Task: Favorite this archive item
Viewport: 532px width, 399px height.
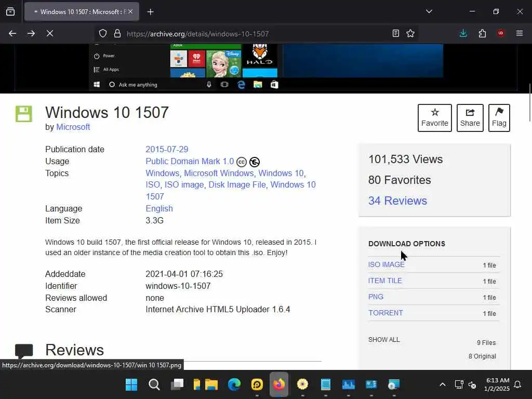Action: (x=435, y=118)
